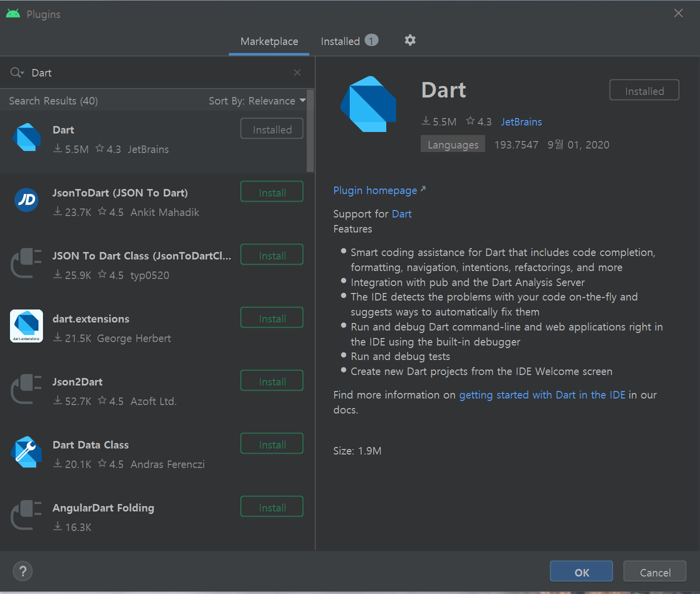This screenshot has width=700, height=594.
Task: Open help with question mark icon
Action: [x=22, y=571]
